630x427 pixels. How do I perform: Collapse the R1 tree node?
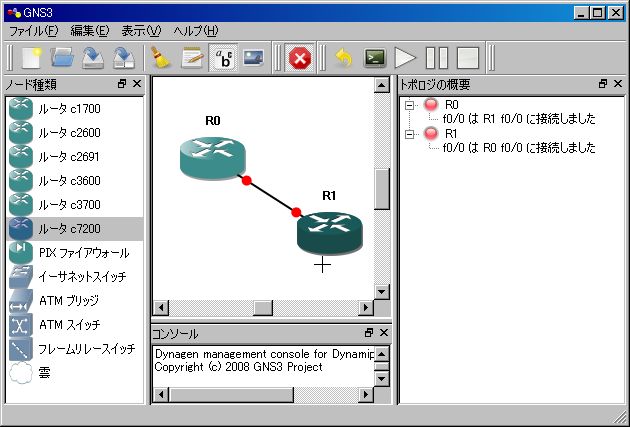[x=409, y=134]
